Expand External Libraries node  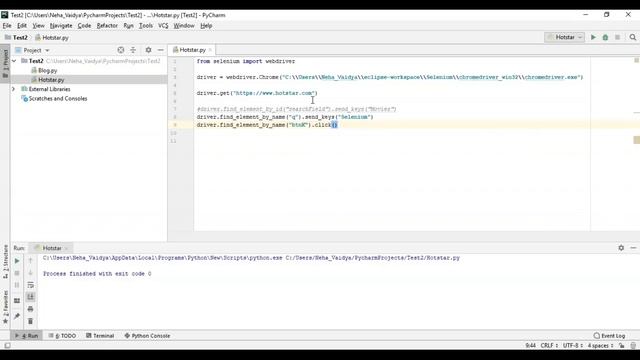[x=13, y=89]
